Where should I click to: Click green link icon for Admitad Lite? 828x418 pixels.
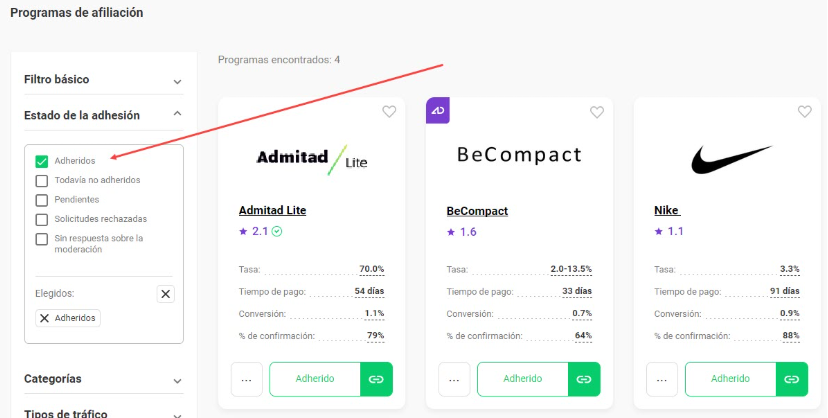click(376, 379)
